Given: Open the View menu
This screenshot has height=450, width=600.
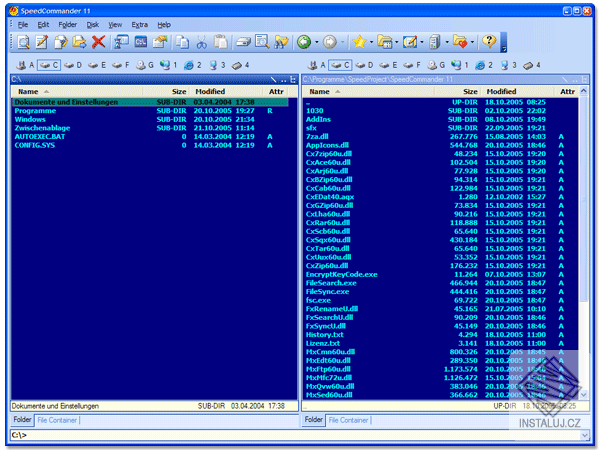Looking at the screenshot, I should (x=115, y=25).
